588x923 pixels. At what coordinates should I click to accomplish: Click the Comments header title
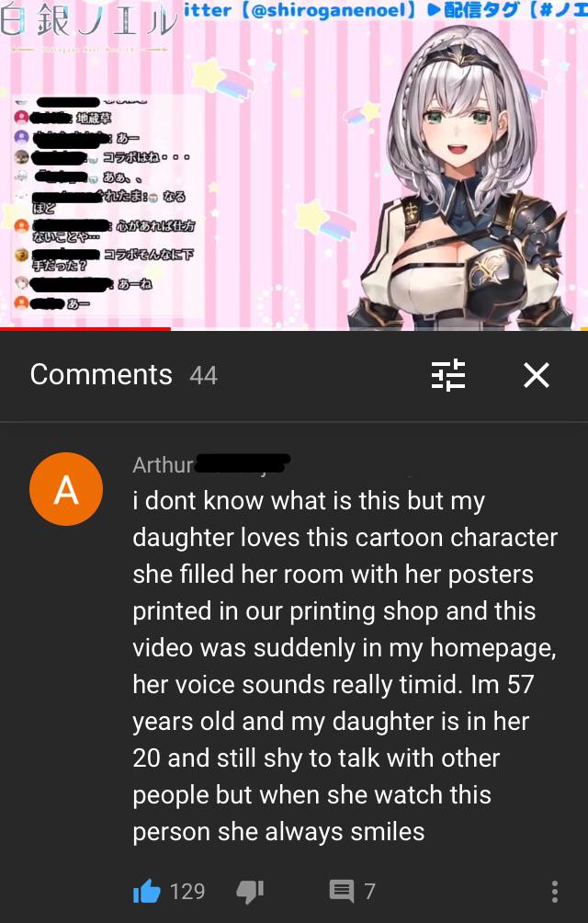click(x=101, y=374)
